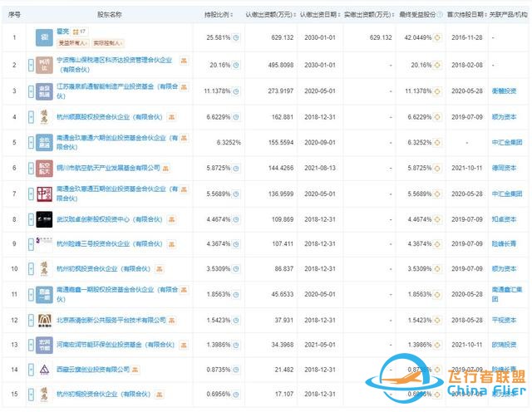Click the 受益所有人 tag in row 1

click(73, 43)
